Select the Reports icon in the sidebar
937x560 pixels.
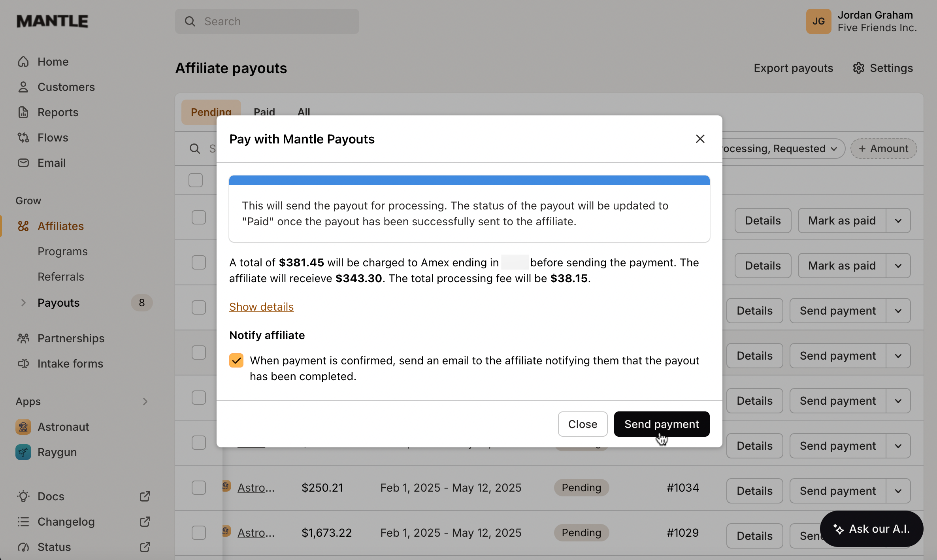(x=23, y=112)
